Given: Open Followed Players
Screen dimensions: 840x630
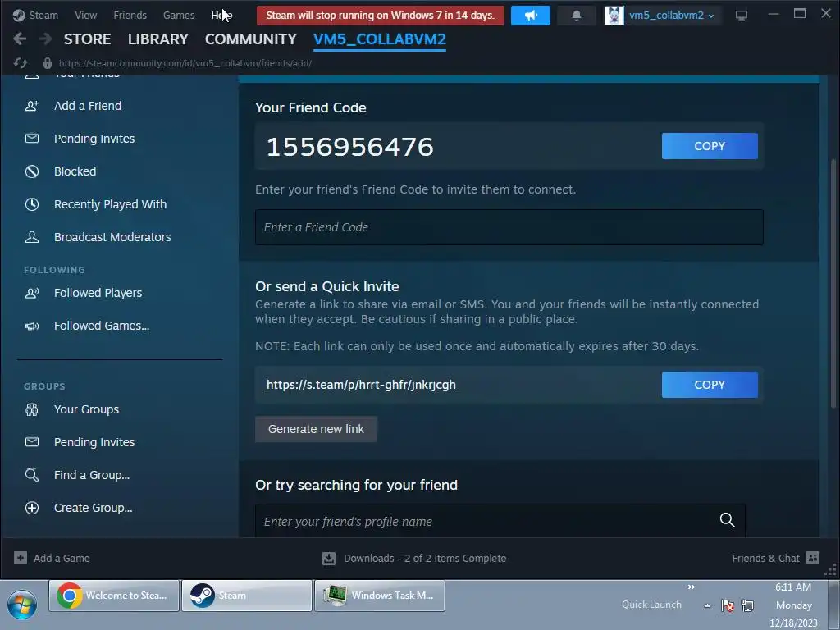Looking at the screenshot, I should click(98, 293).
